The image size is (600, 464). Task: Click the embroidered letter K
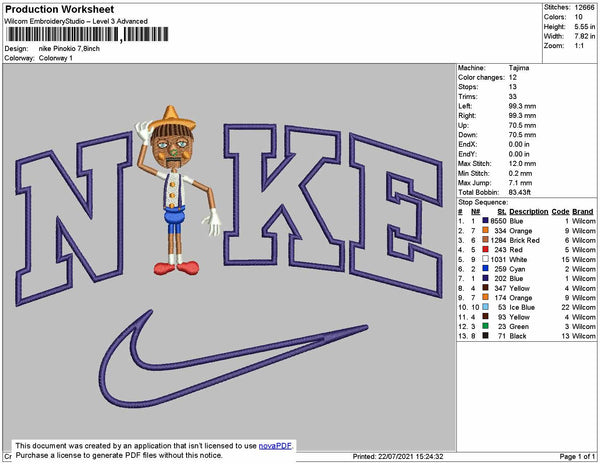pos(283,197)
